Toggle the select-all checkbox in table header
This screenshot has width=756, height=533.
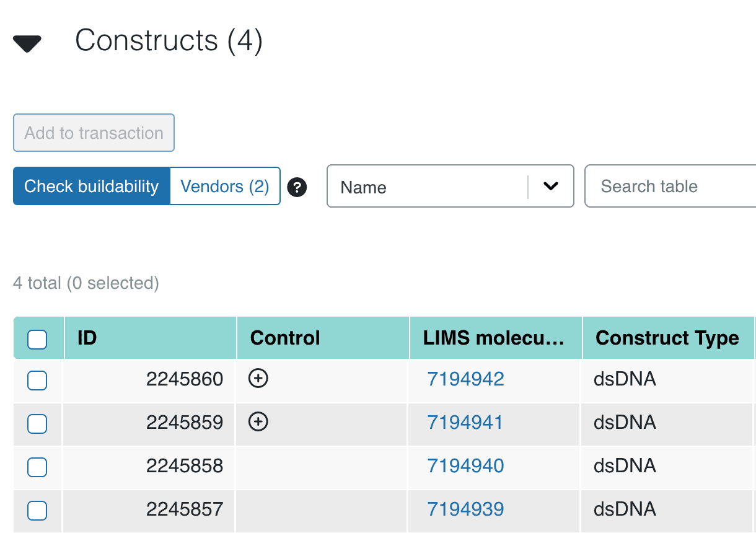coord(37,339)
